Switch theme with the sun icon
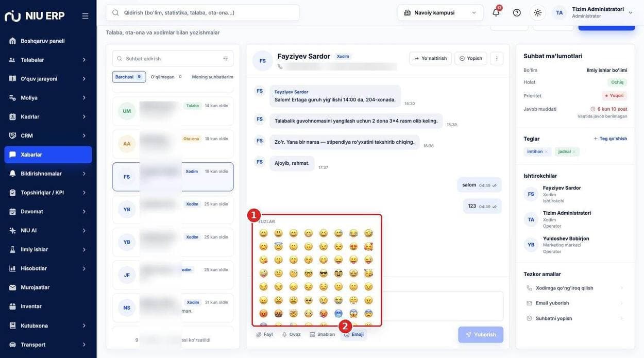The height and width of the screenshot is (358, 644). point(537,12)
